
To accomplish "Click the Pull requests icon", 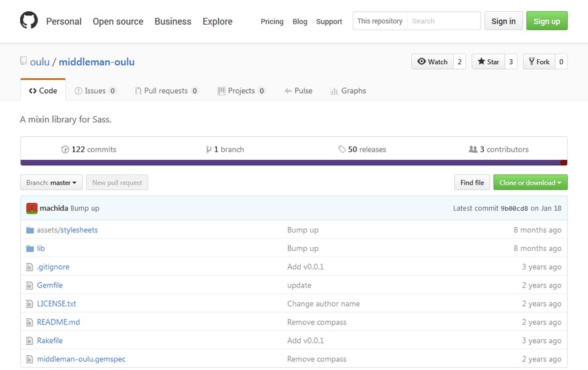I will (x=139, y=91).
